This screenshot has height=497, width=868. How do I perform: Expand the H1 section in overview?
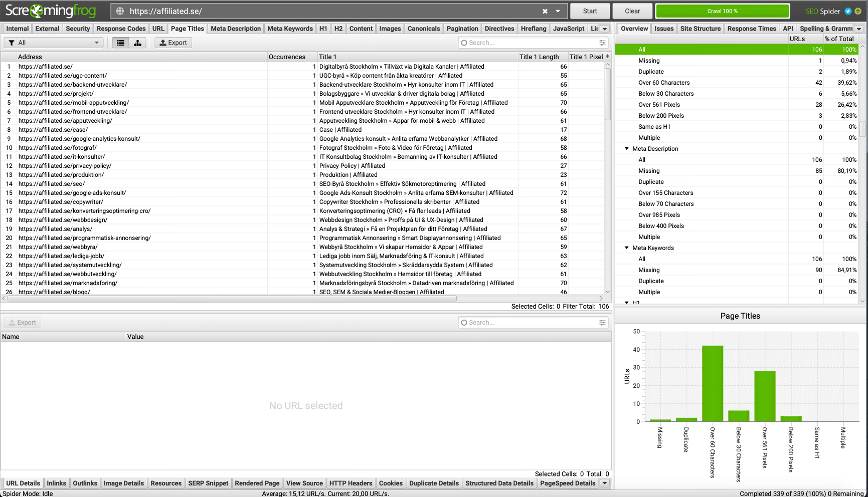[626, 303]
